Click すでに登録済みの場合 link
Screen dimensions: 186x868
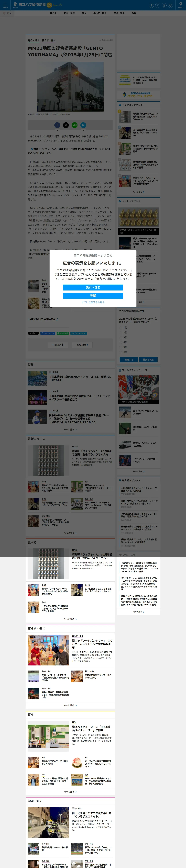93,302
